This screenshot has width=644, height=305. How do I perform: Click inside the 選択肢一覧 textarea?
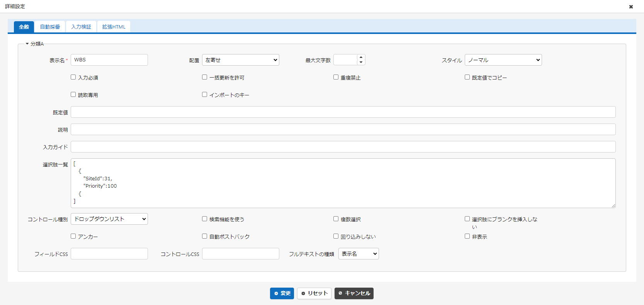[x=343, y=183]
